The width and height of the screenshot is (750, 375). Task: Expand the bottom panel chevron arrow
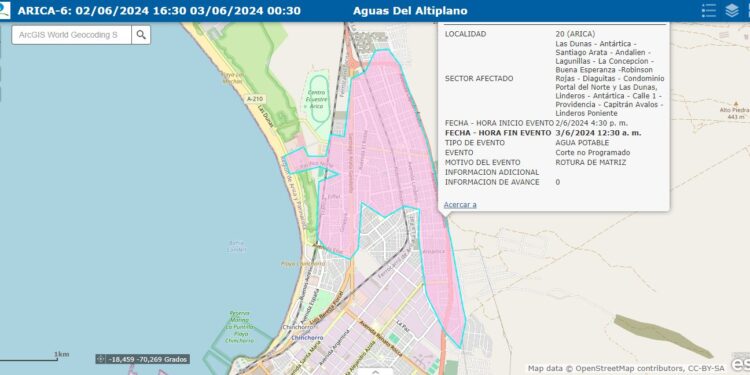[x=375, y=371]
